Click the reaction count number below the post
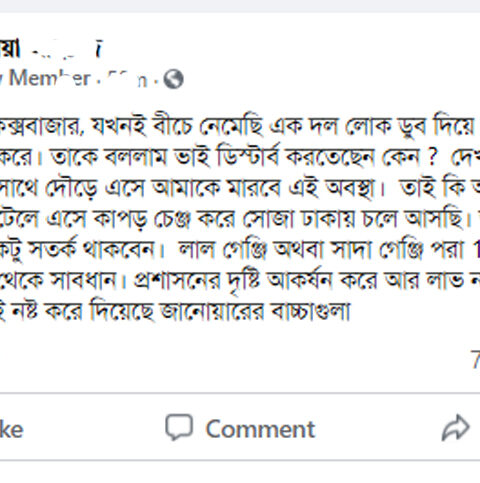 click(476, 359)
